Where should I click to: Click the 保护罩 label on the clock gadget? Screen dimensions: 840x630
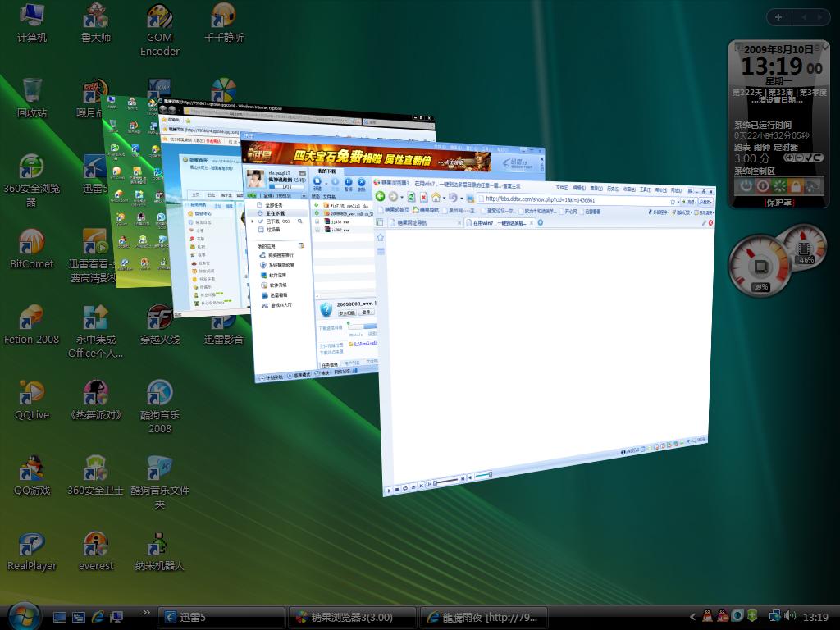coord(779,203)
